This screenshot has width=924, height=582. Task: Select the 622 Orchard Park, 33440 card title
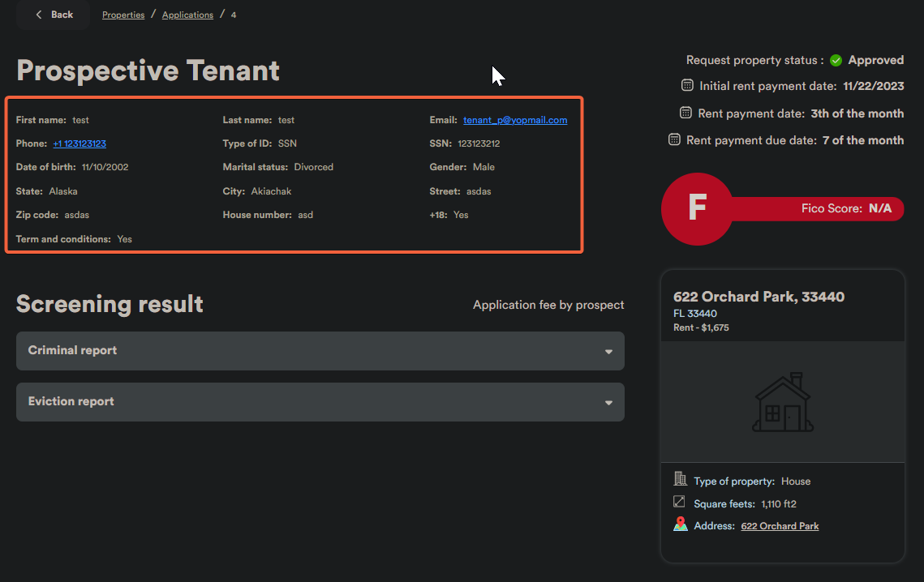[x=759, y=297]
